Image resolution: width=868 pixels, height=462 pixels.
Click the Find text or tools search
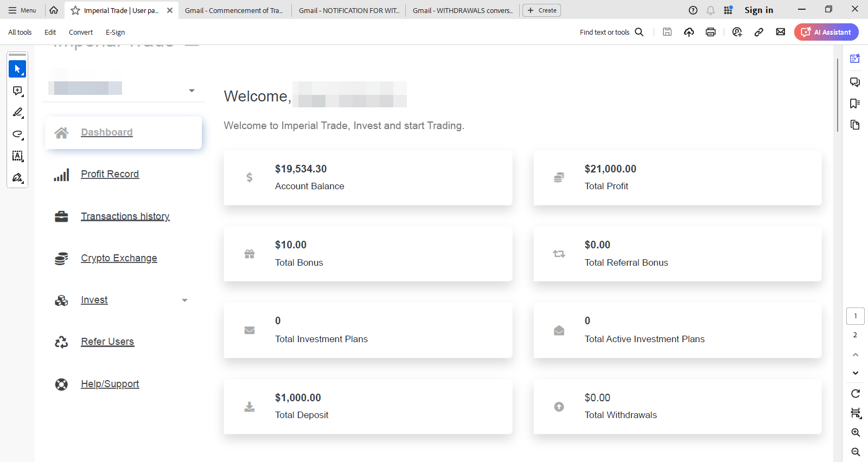point(611,33)
